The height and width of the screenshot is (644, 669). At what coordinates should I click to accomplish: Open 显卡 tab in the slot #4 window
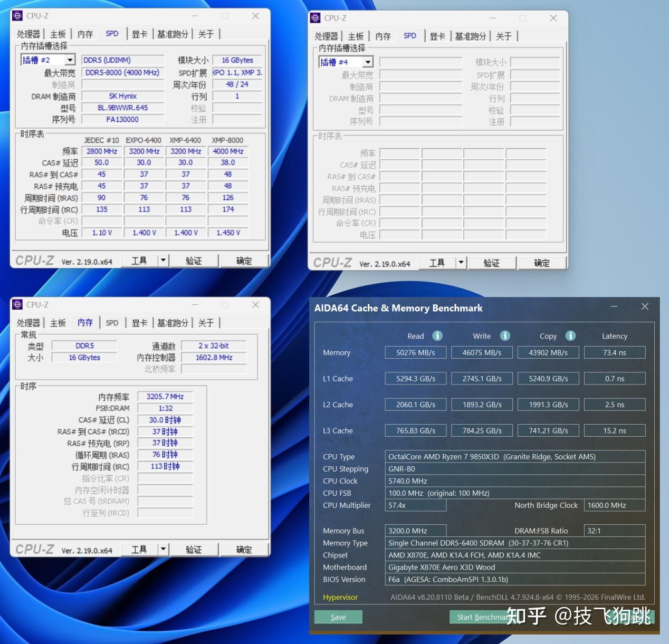click(x=437, y=36)
